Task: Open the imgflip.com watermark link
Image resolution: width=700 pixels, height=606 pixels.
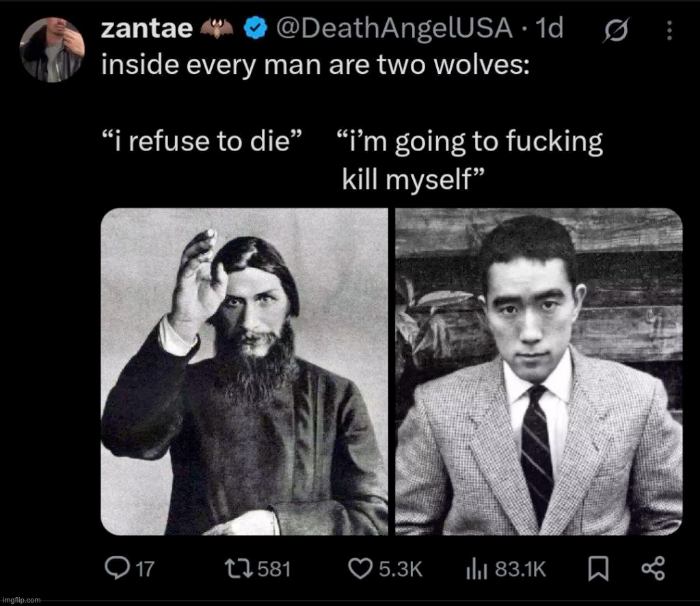Action: 22,600
